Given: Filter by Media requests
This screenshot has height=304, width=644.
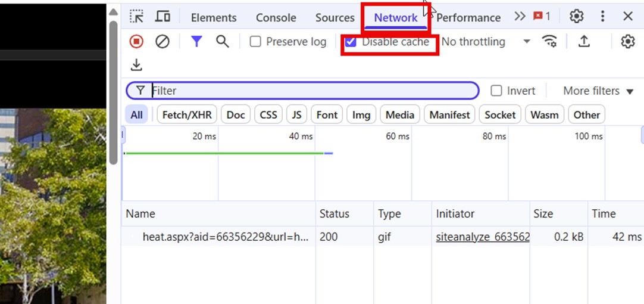Looking at the screenshot, I should coord(400,115).
